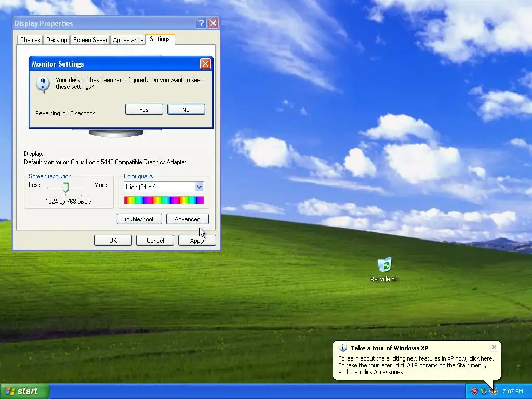
Task: Click the 'Take a tour of Windows XP' title
Action: pyautogui.click(x=390, y=348)
